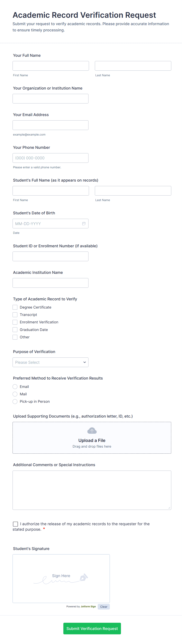Open the Jotform Sign link

(88, 607)
